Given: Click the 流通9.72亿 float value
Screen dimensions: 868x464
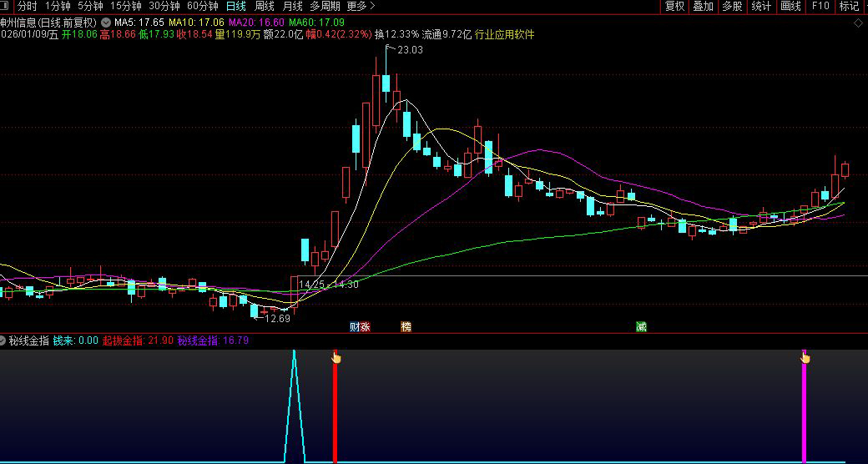Looking at the screenshot, I should 447,34.
